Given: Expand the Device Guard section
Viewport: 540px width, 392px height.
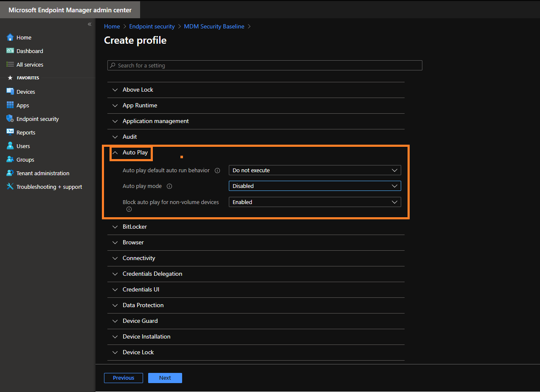Looking at the screenshot, I should 256,321.
